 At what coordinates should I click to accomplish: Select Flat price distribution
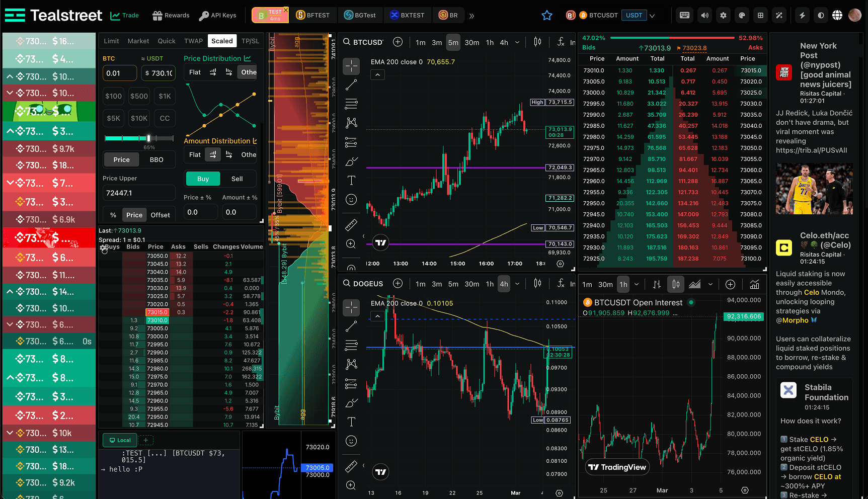(195, 72)
